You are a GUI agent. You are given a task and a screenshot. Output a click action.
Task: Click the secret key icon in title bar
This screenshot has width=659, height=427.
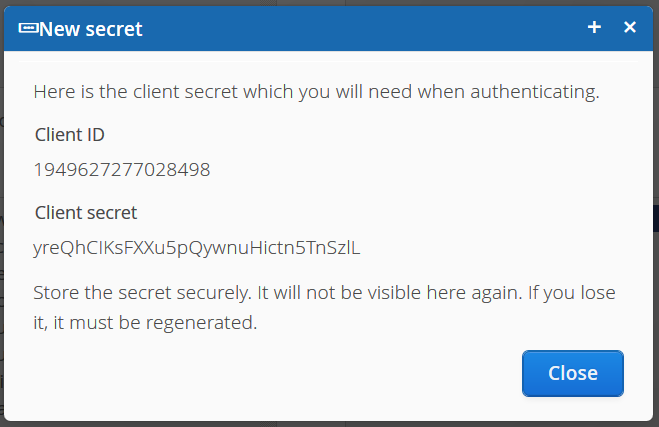coord(28,29)
